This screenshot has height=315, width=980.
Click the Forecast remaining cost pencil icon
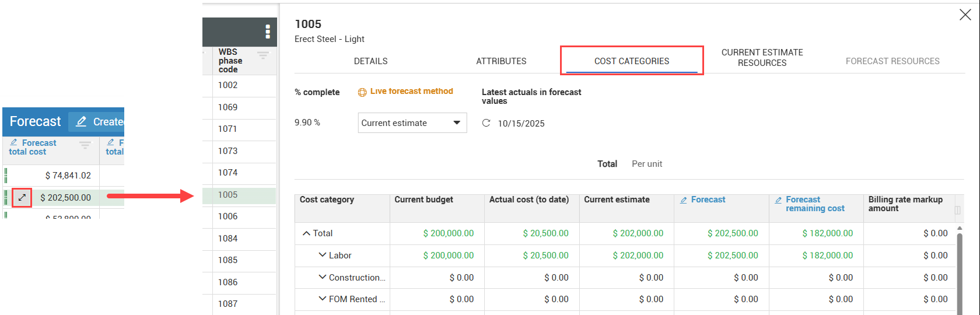(x=778, y=200)
